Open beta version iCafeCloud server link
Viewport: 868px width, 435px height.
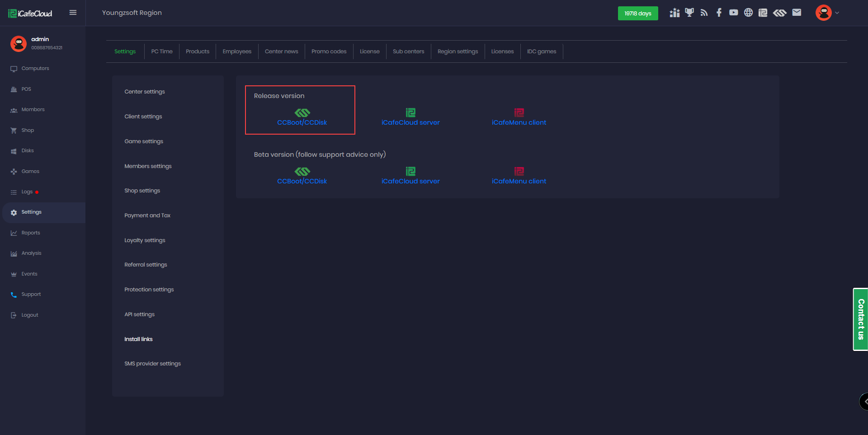tap(410, 181)
